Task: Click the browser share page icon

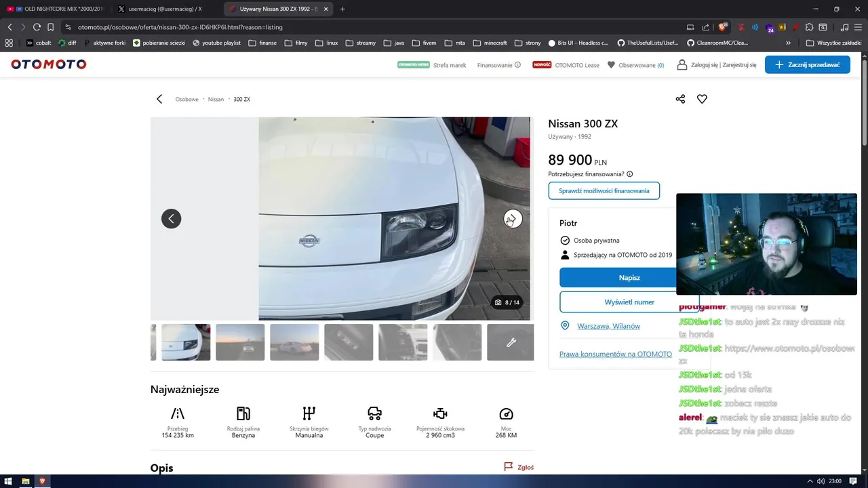Action: (x=706, y=27)
